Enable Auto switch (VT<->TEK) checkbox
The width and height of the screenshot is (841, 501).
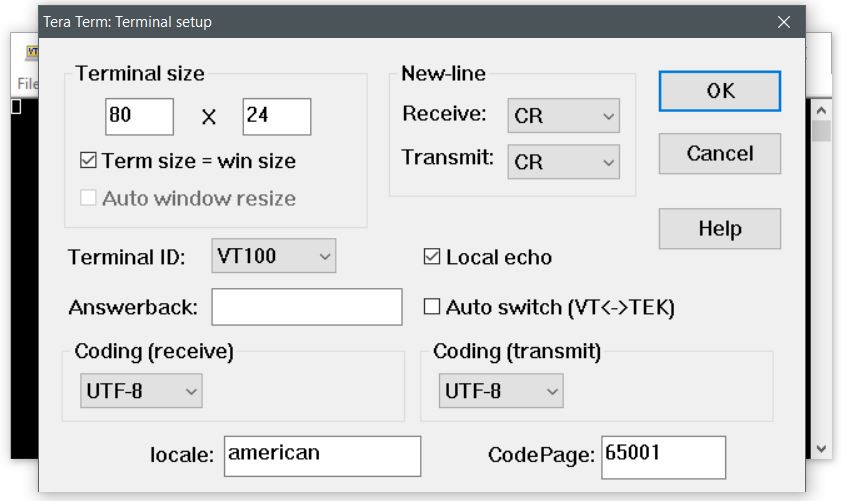tap(432, 307)
